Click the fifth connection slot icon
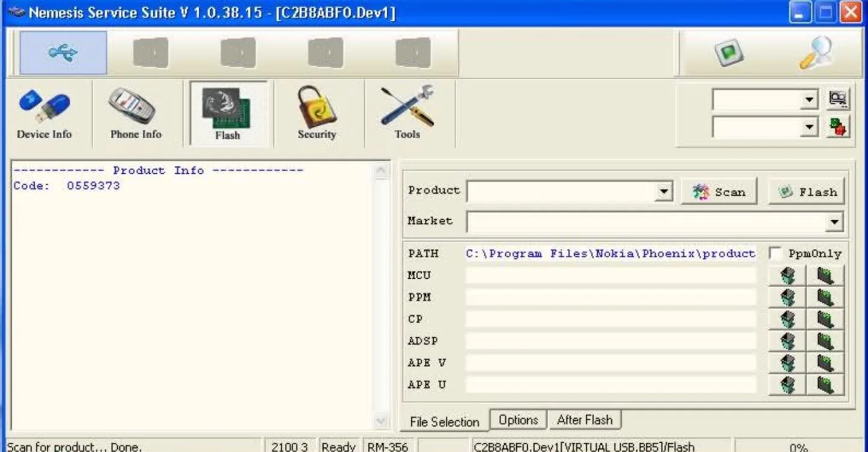868x452 pixels. click(x=413, y=53)
